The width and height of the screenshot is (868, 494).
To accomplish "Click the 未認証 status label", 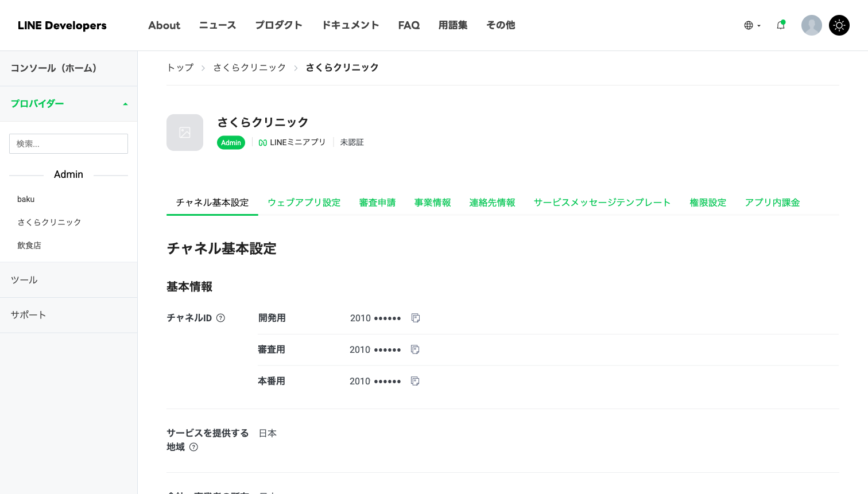I will click(352, 142).
